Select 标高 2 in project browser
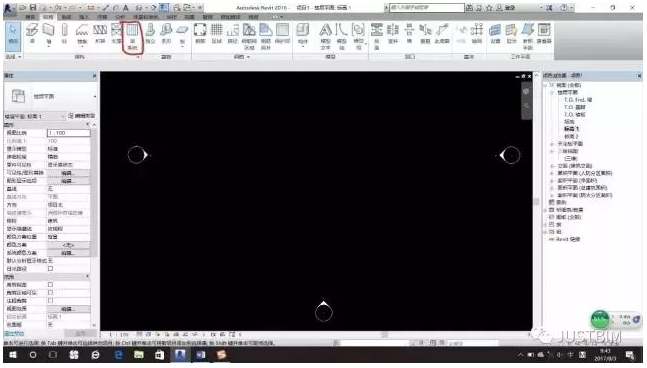 tap(571, 137)
